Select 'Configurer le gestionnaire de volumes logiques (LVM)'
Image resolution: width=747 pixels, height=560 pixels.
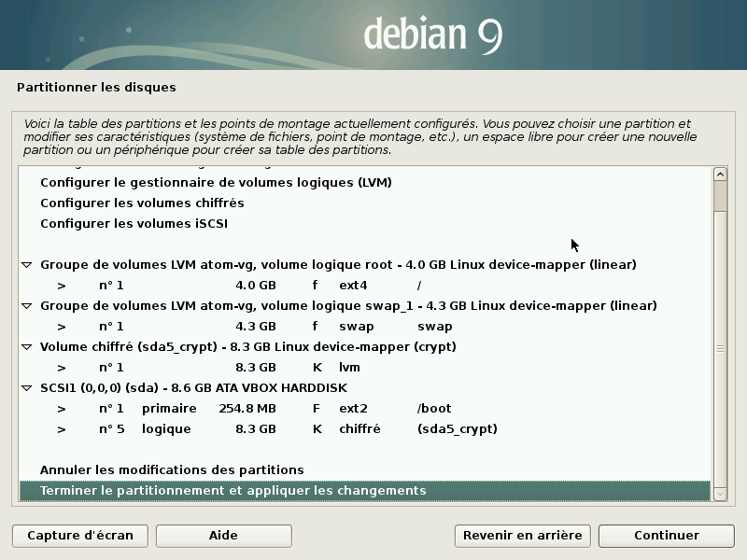pos(215,182)
